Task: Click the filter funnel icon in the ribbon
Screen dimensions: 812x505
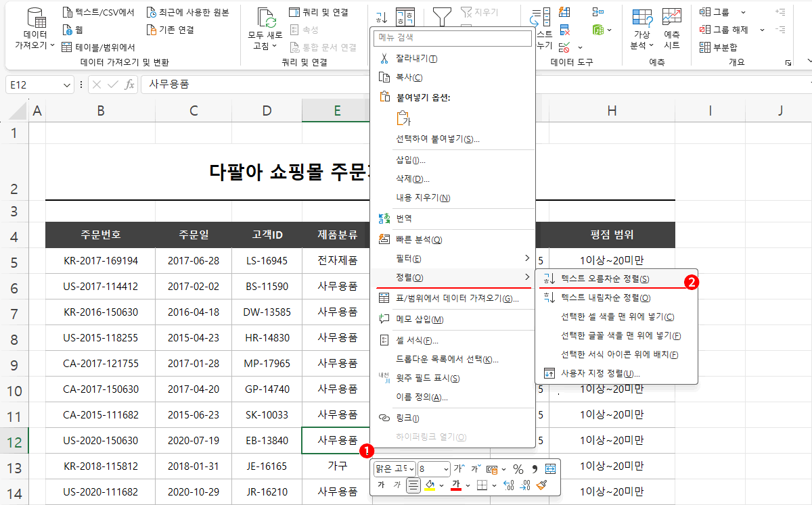Action: pyautogui.click(x=443, y=16)
